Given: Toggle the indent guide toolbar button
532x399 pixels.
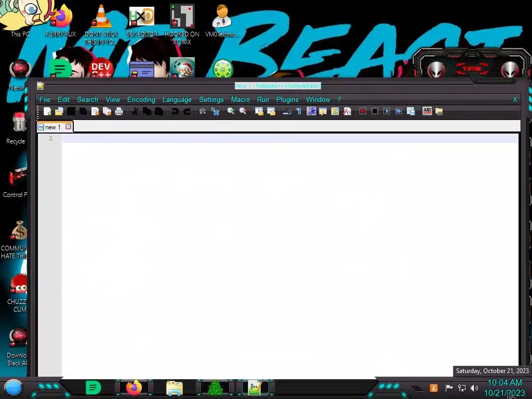Looking at the screenshot, I should (311, 111).
